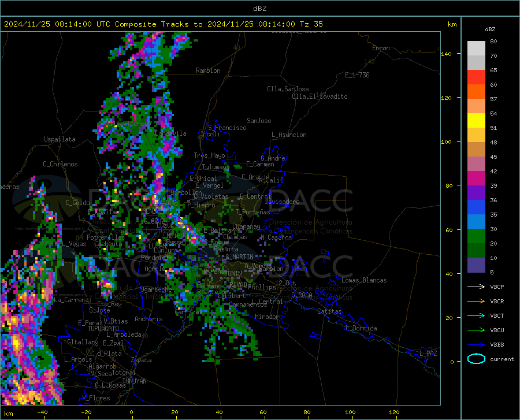Click the 'Algarrobo' map label

[102, 366]
